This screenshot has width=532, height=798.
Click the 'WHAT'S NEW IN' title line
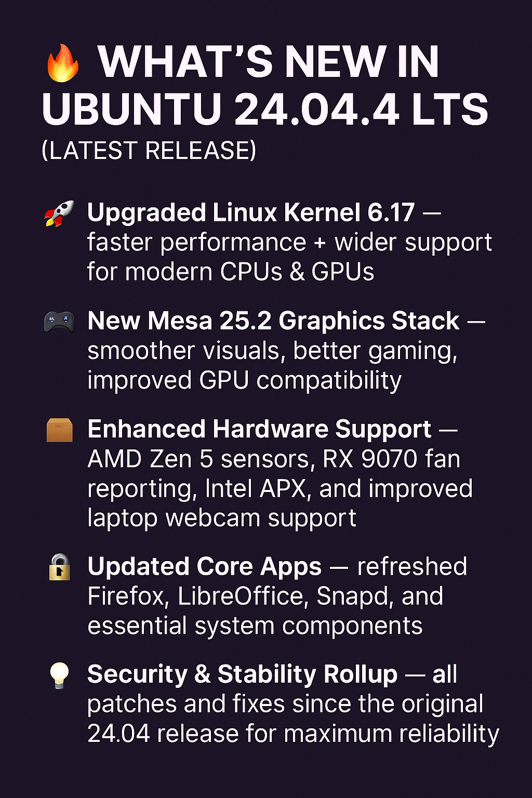click(x=269, y=62)
